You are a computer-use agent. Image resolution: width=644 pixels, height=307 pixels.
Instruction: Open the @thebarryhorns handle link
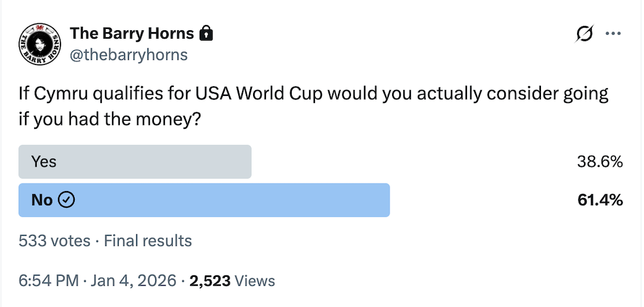[128, 55]
